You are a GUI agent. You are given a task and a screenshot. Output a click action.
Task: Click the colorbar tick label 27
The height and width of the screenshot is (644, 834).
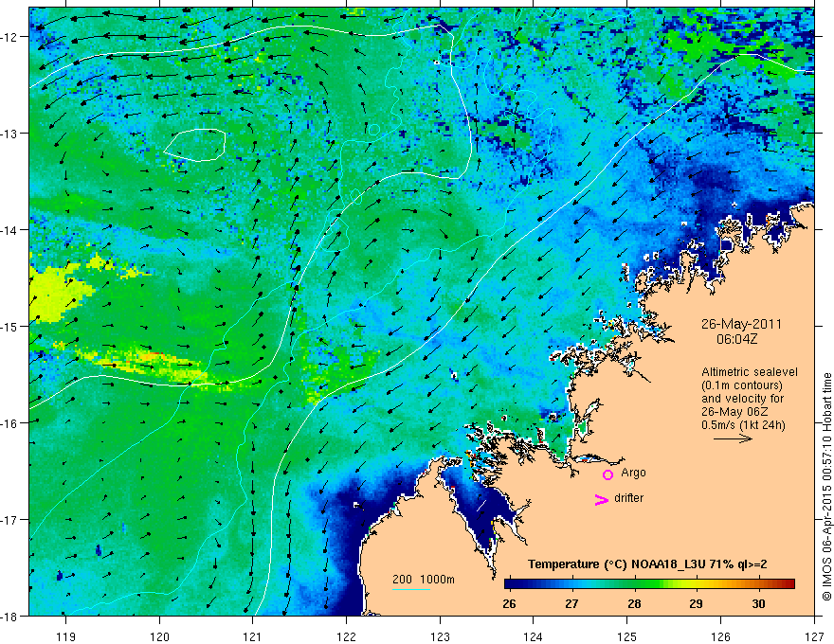pyautogui.click(x=571, y=604)
